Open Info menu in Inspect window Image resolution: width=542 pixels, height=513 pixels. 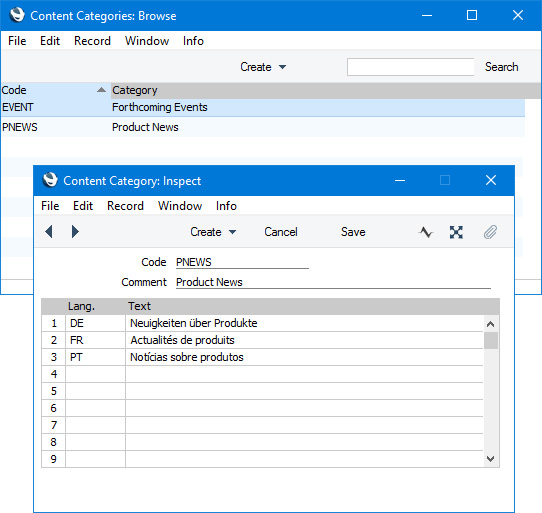226,206
